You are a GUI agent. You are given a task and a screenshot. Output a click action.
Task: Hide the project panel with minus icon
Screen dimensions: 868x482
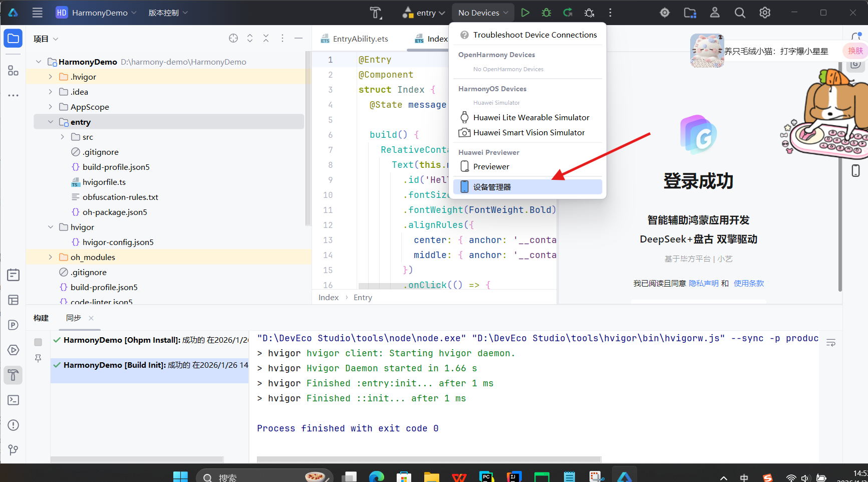pos(299,39)
